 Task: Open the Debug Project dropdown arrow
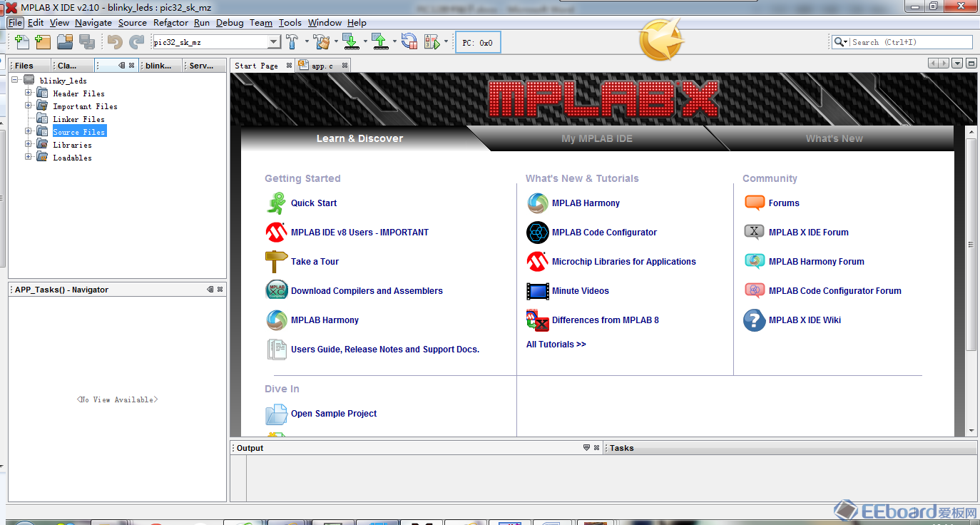pyautogui.click(x=446, y=42)
